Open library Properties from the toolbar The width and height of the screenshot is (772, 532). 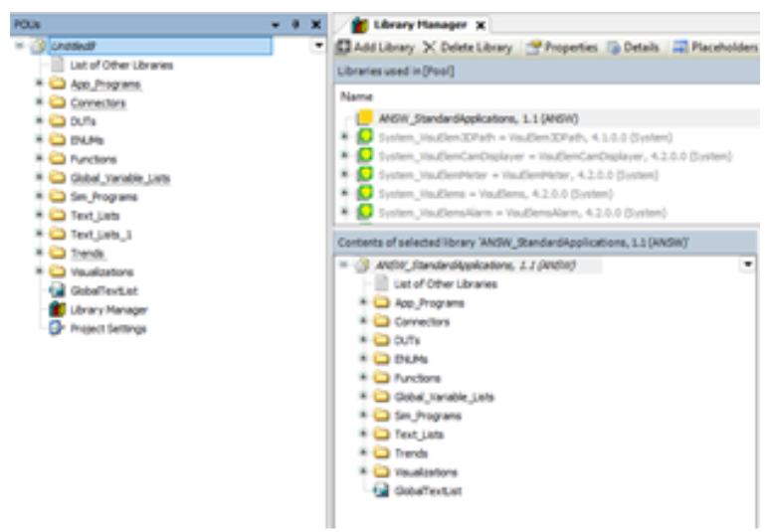533,47
